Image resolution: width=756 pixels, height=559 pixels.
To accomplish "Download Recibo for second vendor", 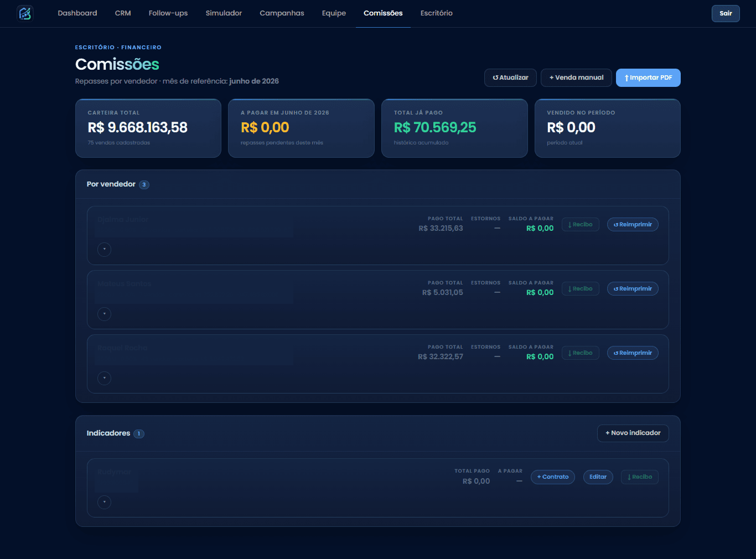I will pyautogui.click(x=580, y=289).
